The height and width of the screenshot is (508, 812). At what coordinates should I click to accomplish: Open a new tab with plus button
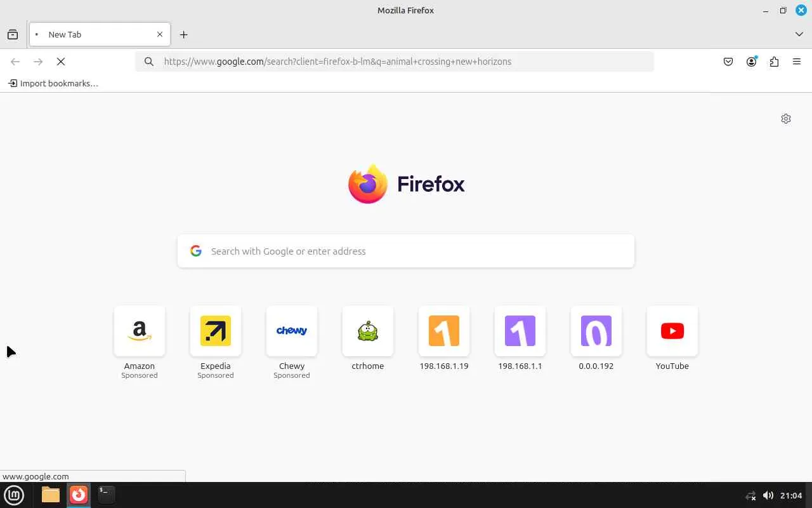tap(183, 34)
